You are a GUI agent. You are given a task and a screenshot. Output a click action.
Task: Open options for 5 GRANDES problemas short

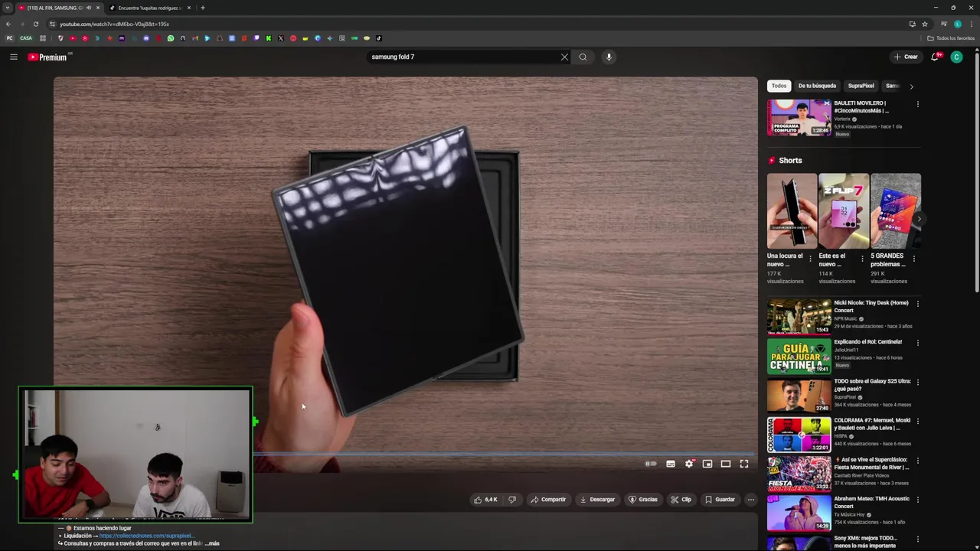click(x=914, y=259)
